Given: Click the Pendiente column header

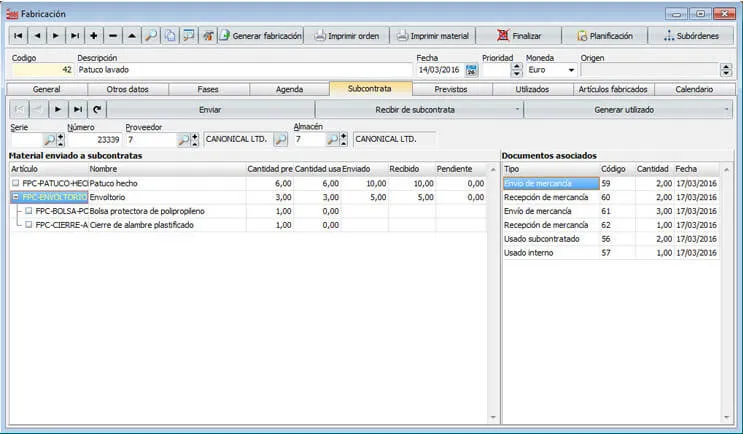Looking at the screenshot, I should pyautogui.click(x=461, y=169).
